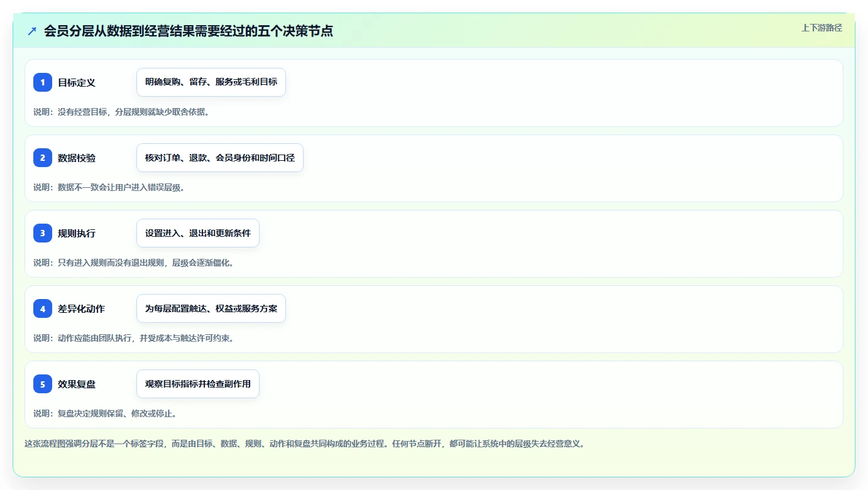Click step badge number 3
Viewport: 868px width, 490px height.
pyautogui.click(x=43, y=233)
